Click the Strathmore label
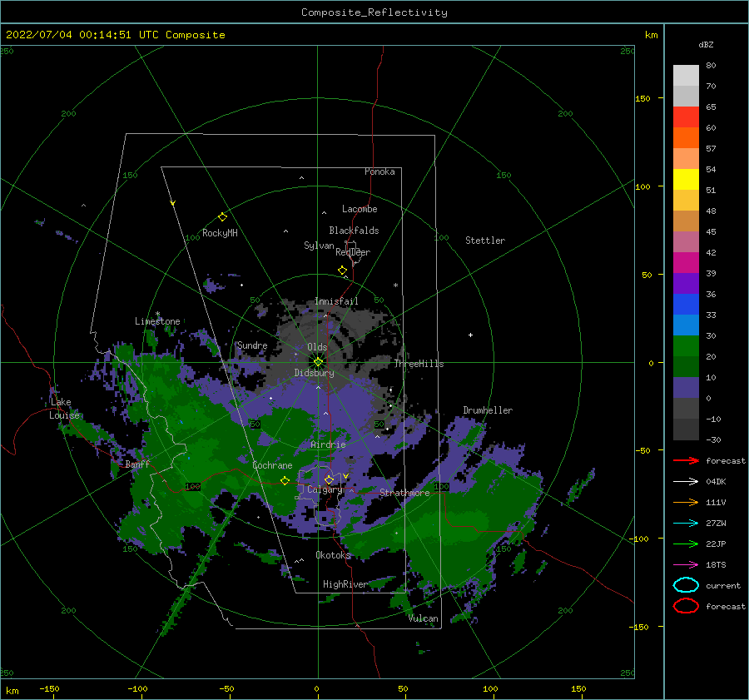749x700 pixels. 404,493
